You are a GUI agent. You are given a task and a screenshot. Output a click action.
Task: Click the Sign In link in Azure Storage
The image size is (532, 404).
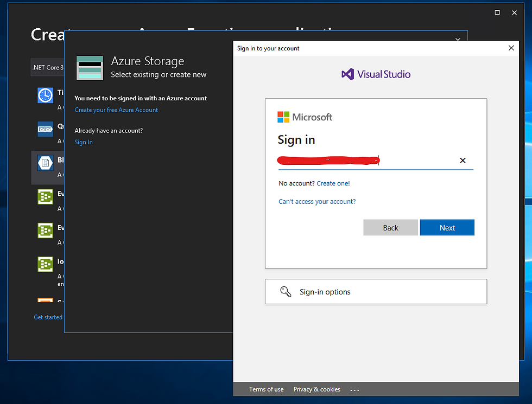tap(84, 142)
